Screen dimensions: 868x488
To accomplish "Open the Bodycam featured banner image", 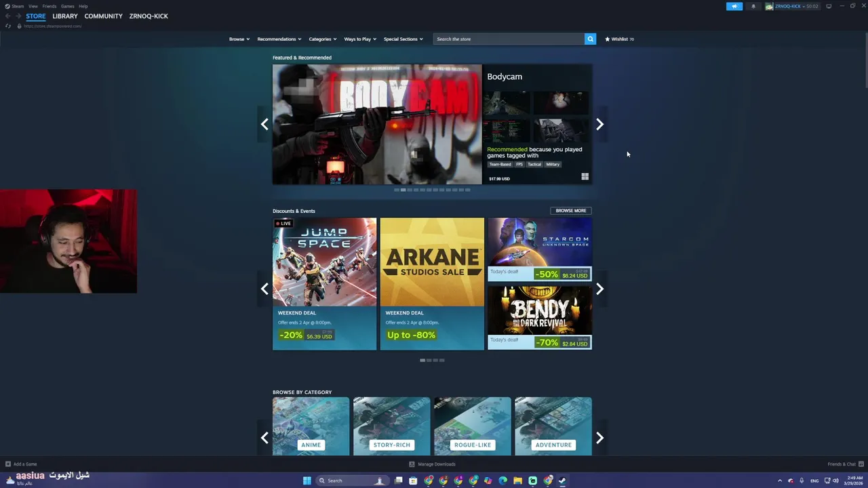I will click(x=377, y=124).
